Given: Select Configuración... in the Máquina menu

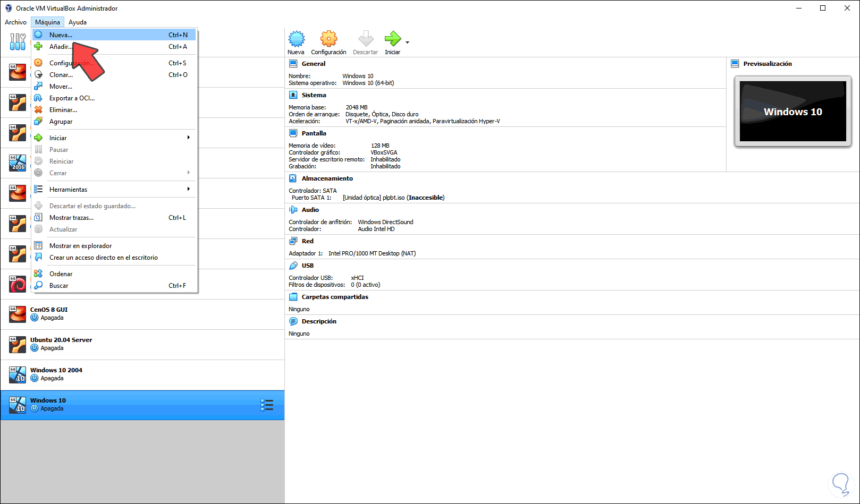Looking at the screenshot, I should [114, 63].
